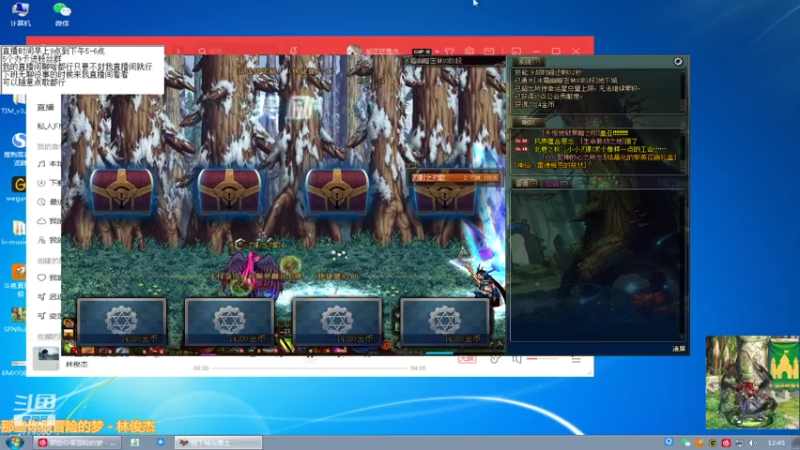Open the chat settings gear in game panel
This screenshot has height=450, width=800.
(678, 62)
